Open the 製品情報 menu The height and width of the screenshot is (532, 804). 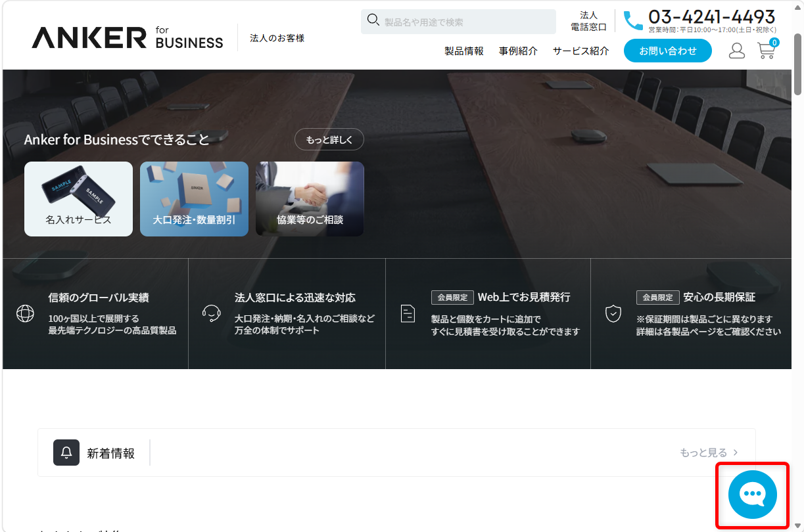[x=464, y=51]
